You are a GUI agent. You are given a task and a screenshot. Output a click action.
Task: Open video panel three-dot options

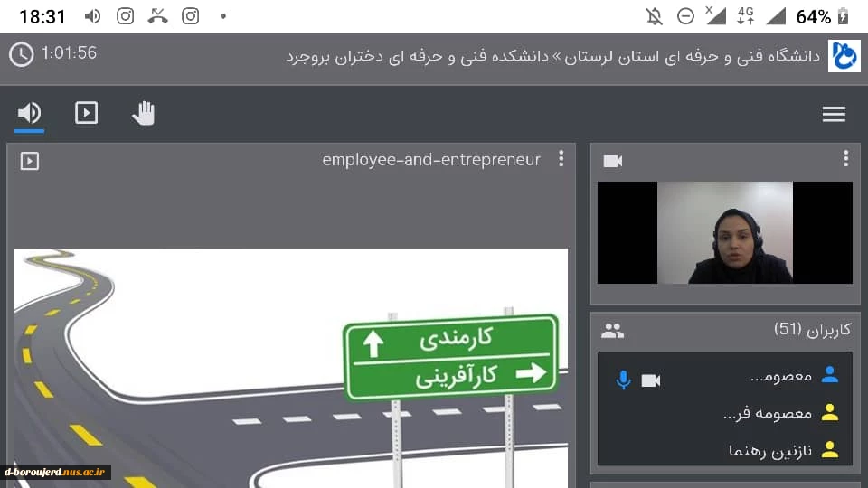click(x=846, y=159)
